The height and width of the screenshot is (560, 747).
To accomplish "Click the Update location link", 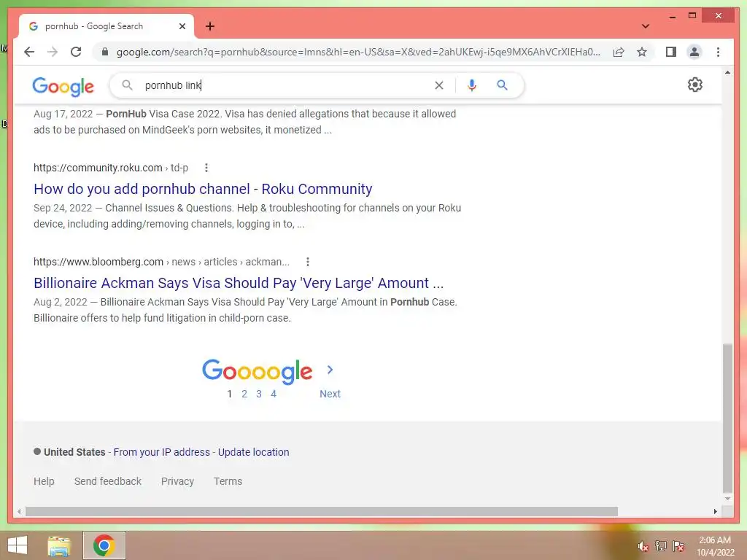I will point(253,452).
